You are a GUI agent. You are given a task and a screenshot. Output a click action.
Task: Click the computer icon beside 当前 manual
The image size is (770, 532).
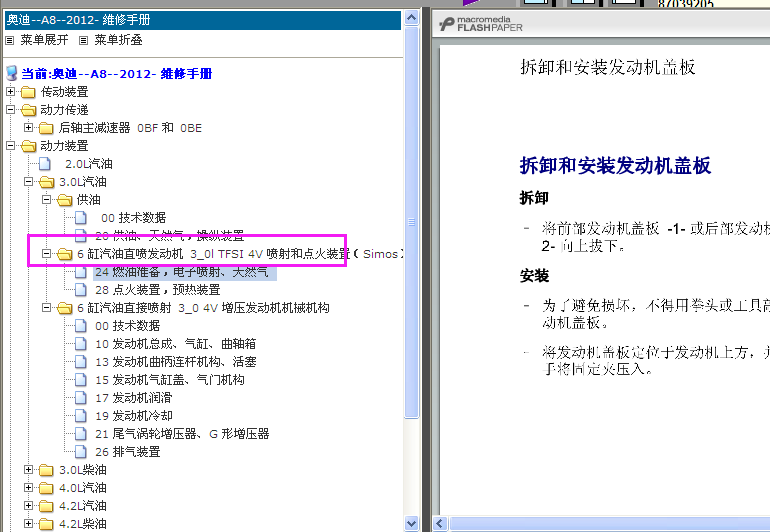(12, 74)
